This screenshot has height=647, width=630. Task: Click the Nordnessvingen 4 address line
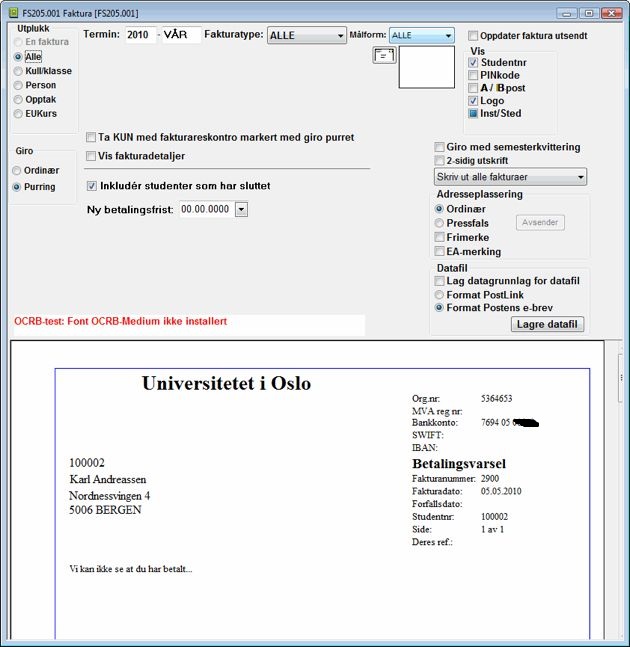[x=109, y=496]
